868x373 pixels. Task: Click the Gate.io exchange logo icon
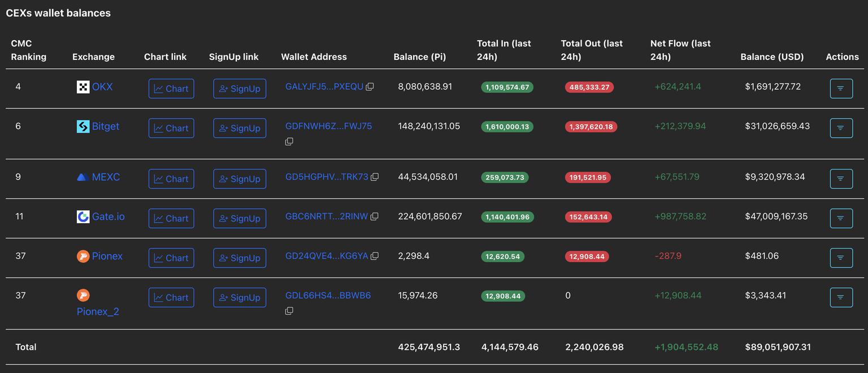pyautogui.click(x=83, y=216)
